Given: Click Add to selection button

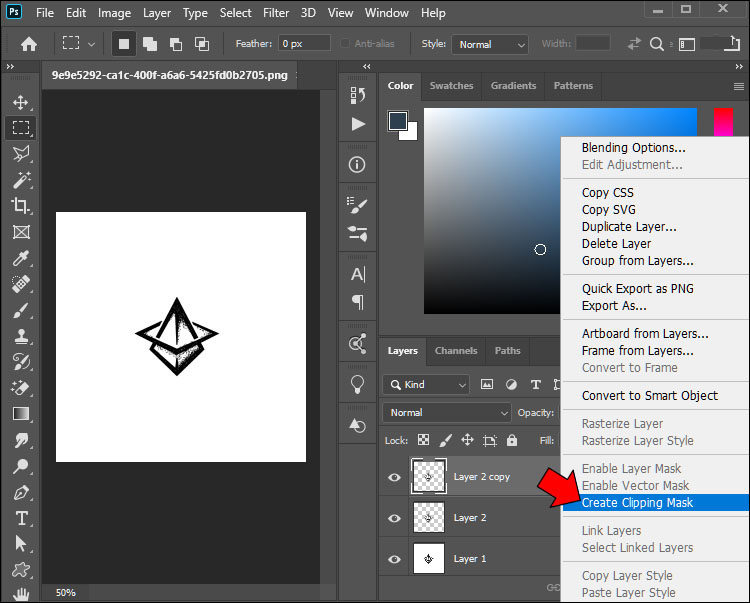Looking at the screenshot, I should tap(150, 44).
